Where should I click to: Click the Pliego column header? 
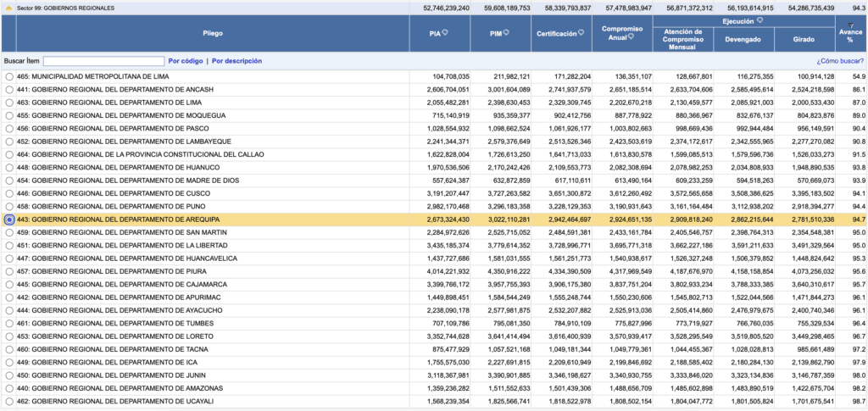click(x=213, y=33)
